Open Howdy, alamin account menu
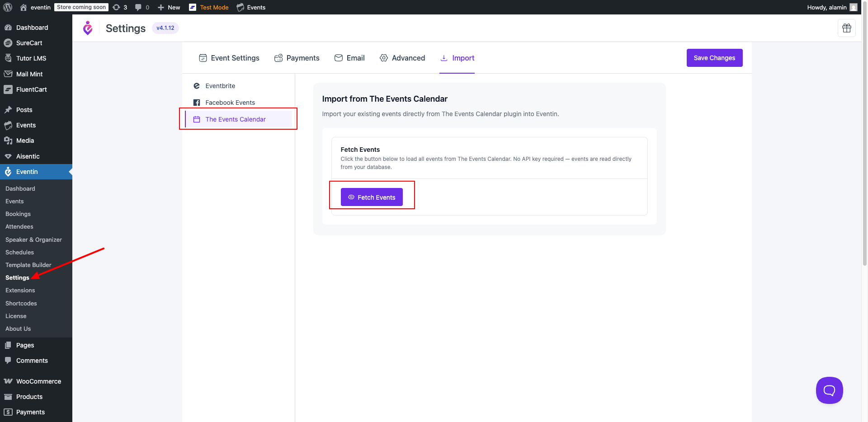 (x=832, y=7)
